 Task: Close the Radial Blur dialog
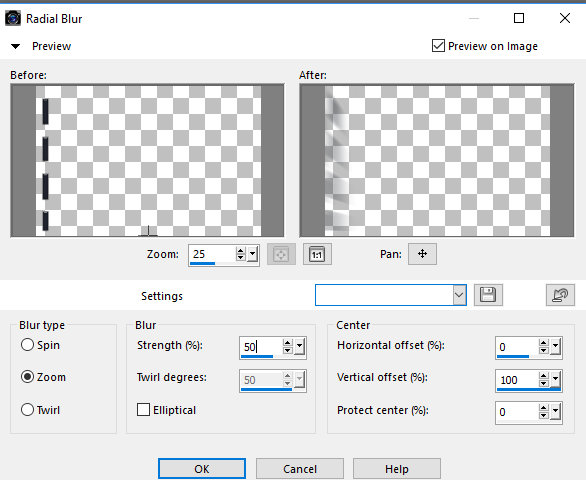pyautogui.click(x=565, y=18)
